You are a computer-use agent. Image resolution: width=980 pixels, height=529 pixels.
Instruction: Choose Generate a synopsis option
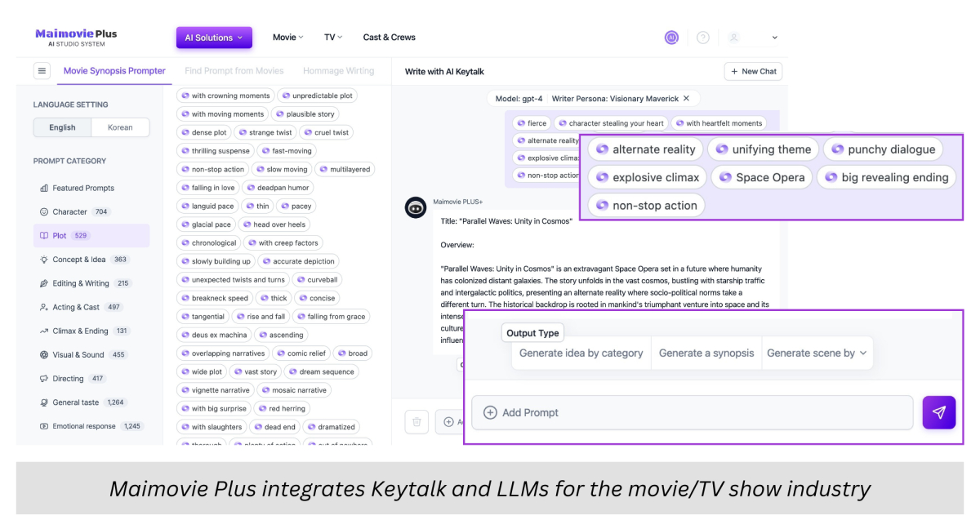(706, 353)
